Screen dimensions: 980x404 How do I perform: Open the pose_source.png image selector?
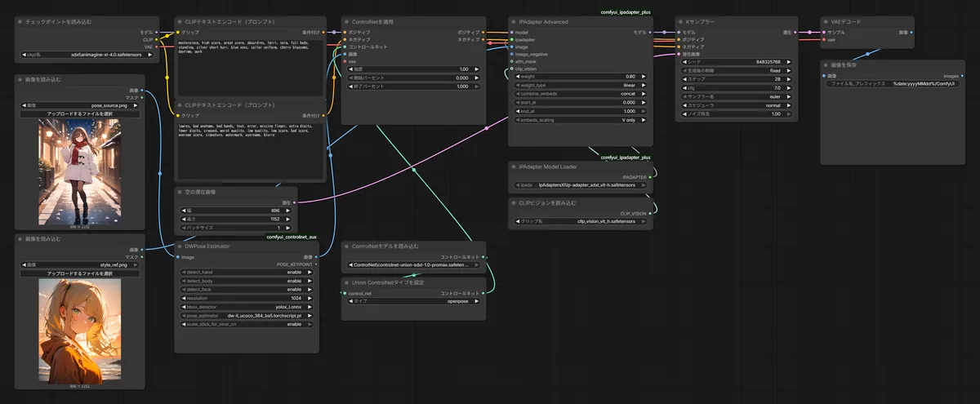pos(80,105)
